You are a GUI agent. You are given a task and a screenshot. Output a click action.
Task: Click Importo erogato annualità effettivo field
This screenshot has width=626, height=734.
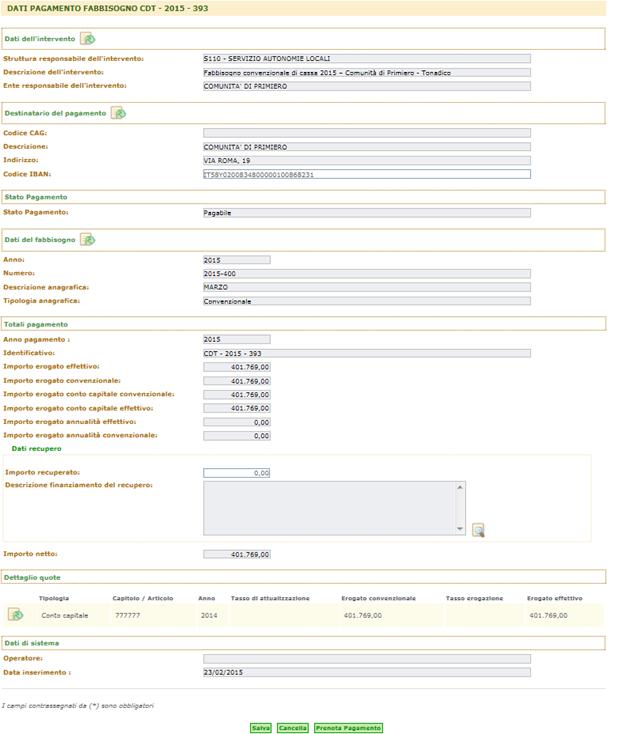(236, 422)
